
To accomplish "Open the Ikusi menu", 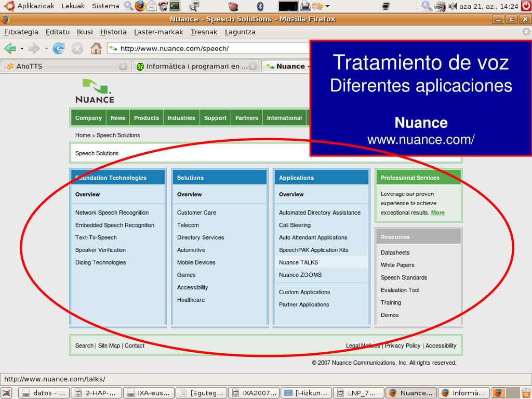I will (x=85, y=32).
